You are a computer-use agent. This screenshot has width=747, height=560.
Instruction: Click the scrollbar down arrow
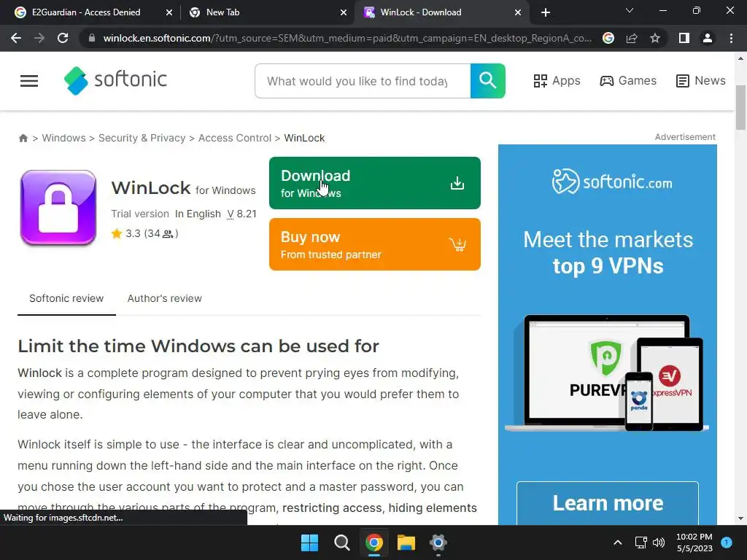[x=740, y=518]
